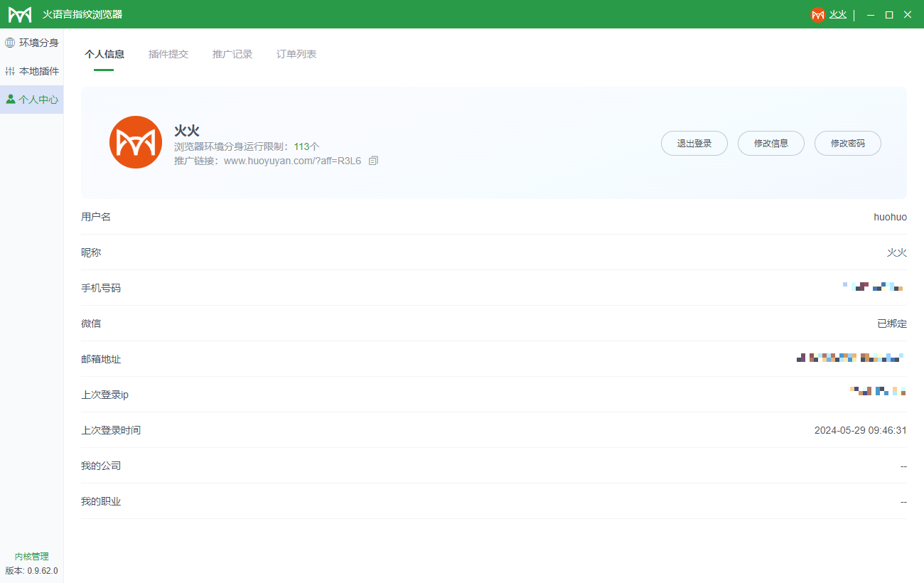Click the 火火 username in the title bar

click(838, 14)
